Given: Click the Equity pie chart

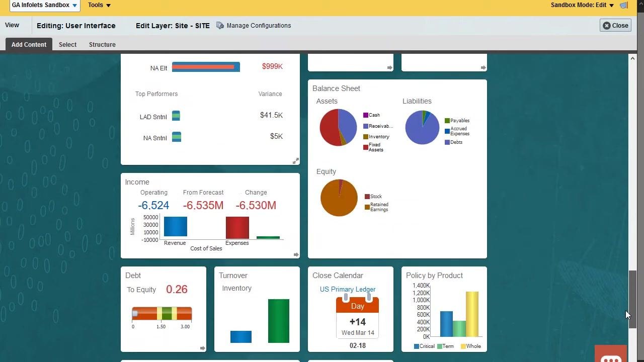Looking at the screenshot, I should coord(339,198).
